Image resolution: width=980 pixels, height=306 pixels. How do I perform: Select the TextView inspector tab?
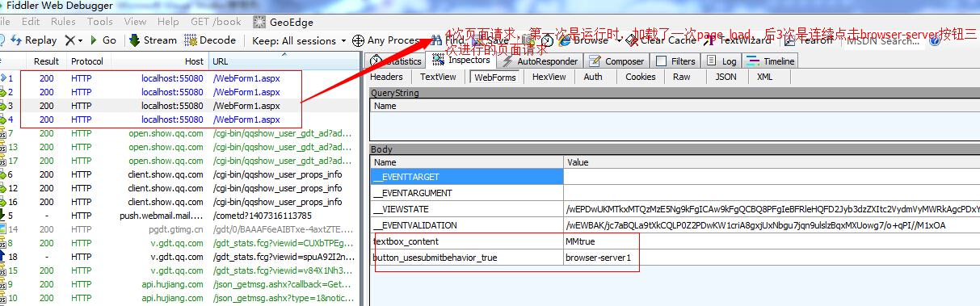coord(438,77)
